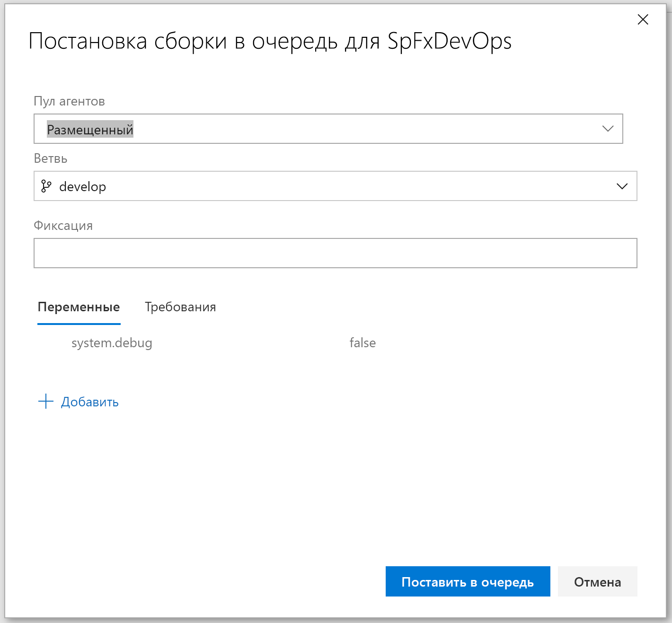Click the Пул агентов label
Screen dimensions: 672x623
point(69,101)
